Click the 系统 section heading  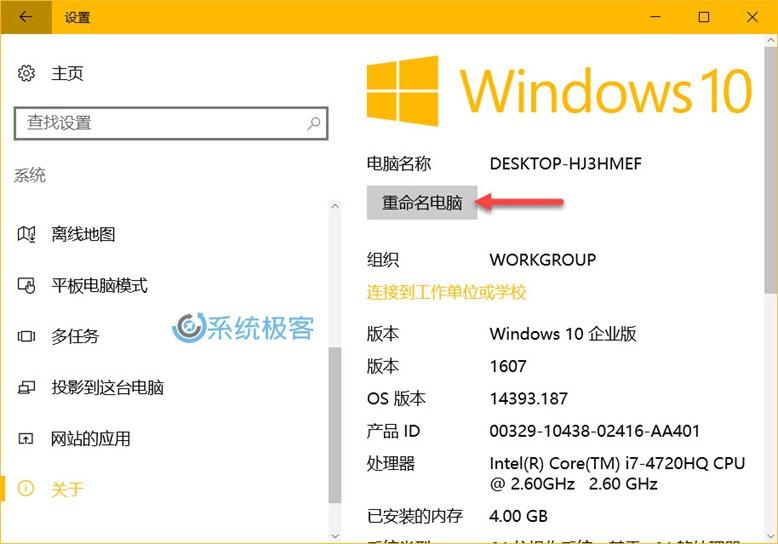pos(30,175)
